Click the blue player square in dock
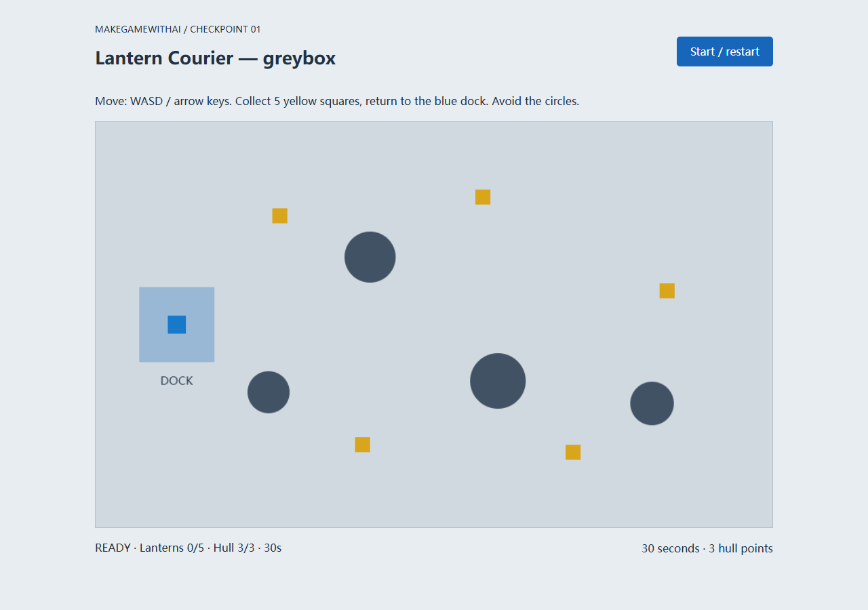This screenshot has width=868, height=610. coord(177,325)
